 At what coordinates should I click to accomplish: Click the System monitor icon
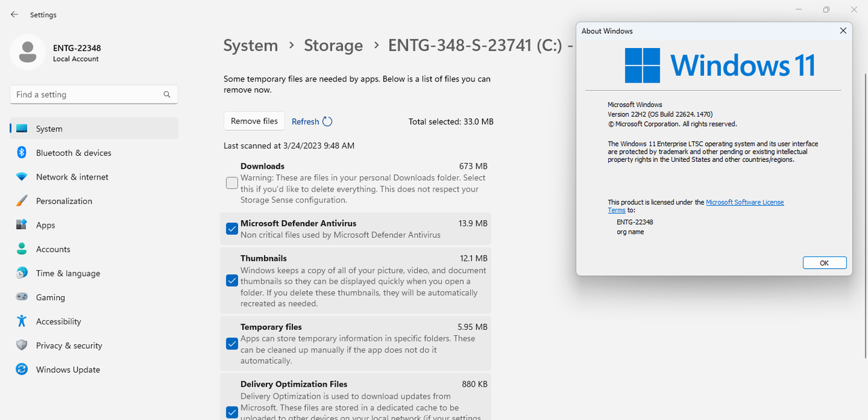pos(22,129)
